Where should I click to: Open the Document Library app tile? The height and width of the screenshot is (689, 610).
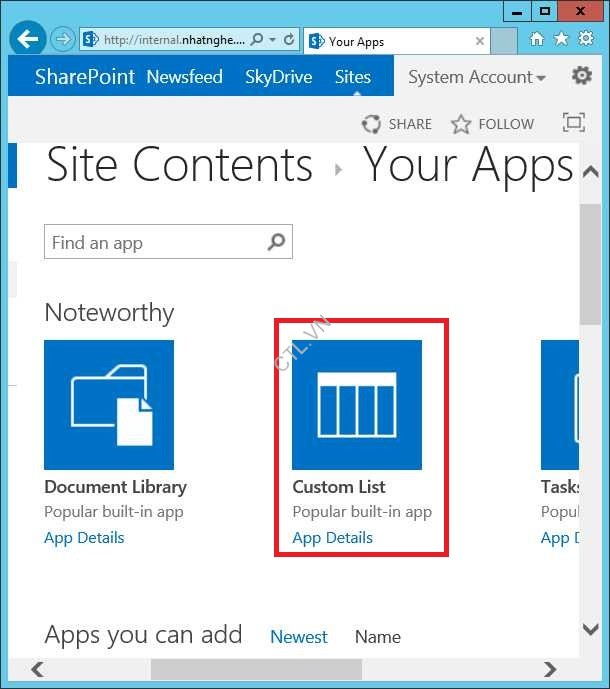point(109,405)
